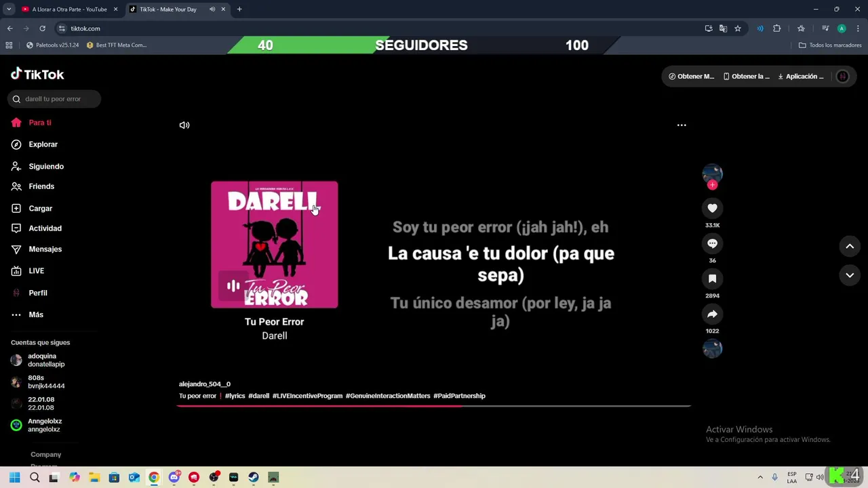
Task: Open the comments with the bubble icon
Action: (x=712, y=243)
